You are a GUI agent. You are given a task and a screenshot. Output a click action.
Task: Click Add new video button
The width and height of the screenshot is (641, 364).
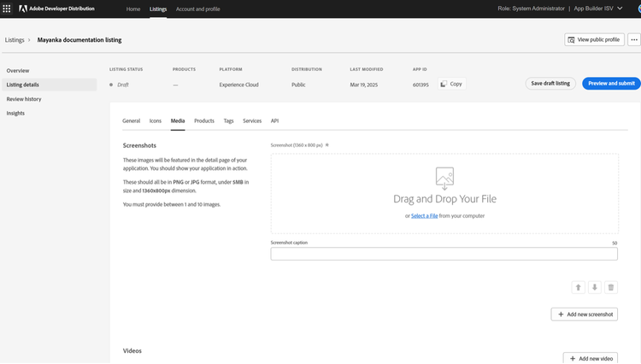(591, 358)
